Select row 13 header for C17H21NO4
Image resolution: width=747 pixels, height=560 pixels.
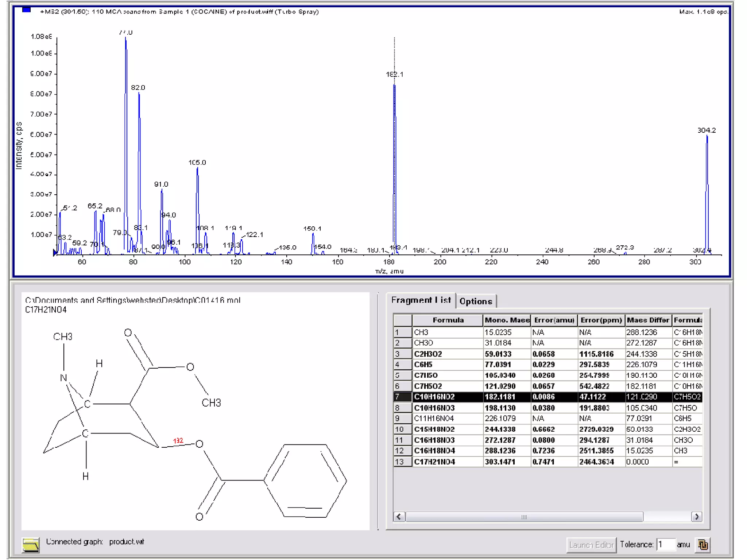coord(402,462)
